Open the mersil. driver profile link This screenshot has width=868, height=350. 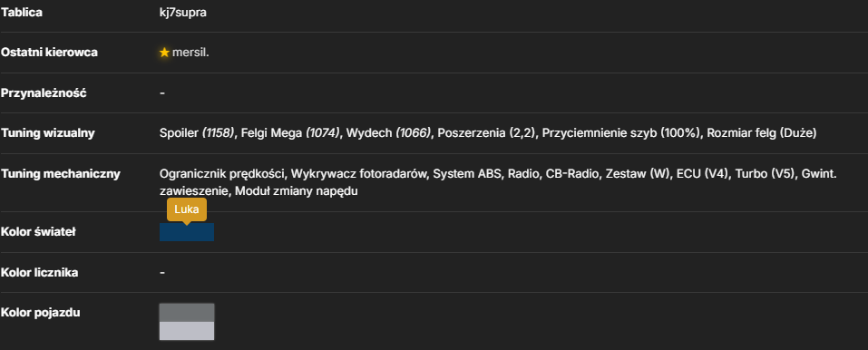(190, 53)
